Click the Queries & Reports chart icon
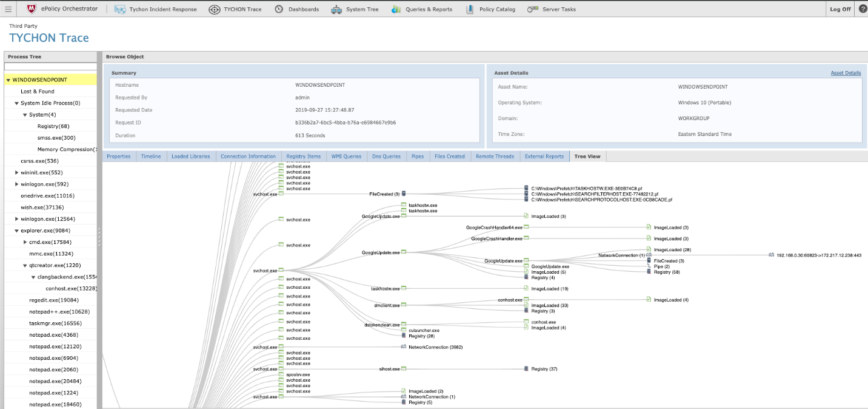Image resolution: width=868 pixels, height=409 pixels. click(x=396, y=9)
